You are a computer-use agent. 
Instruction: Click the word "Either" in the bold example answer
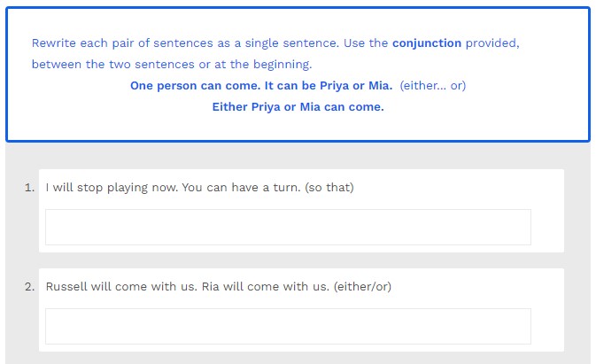pos(230,107)
